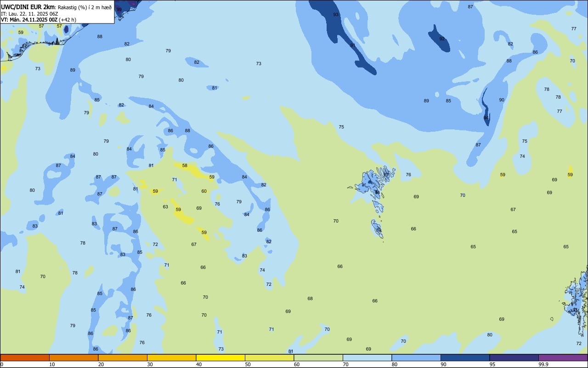Pick the navy 95–99.9 legend segment
The image size is (588, 368).
pos(514,357)
